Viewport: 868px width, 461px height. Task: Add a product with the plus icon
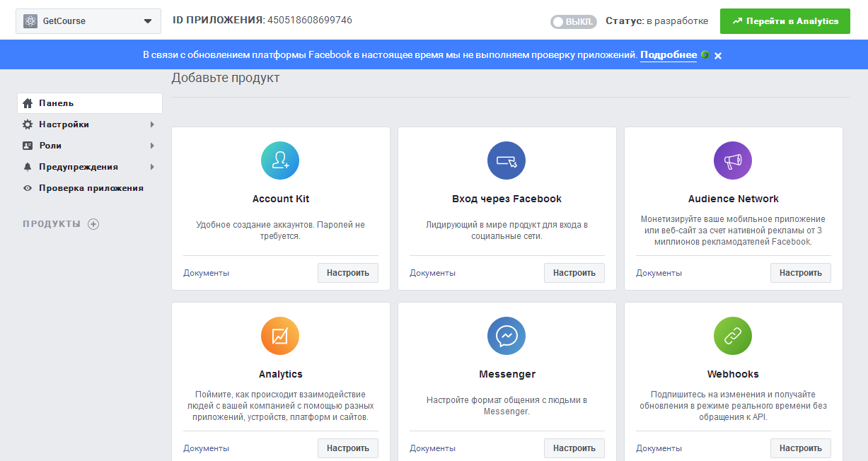click(93, 224)
